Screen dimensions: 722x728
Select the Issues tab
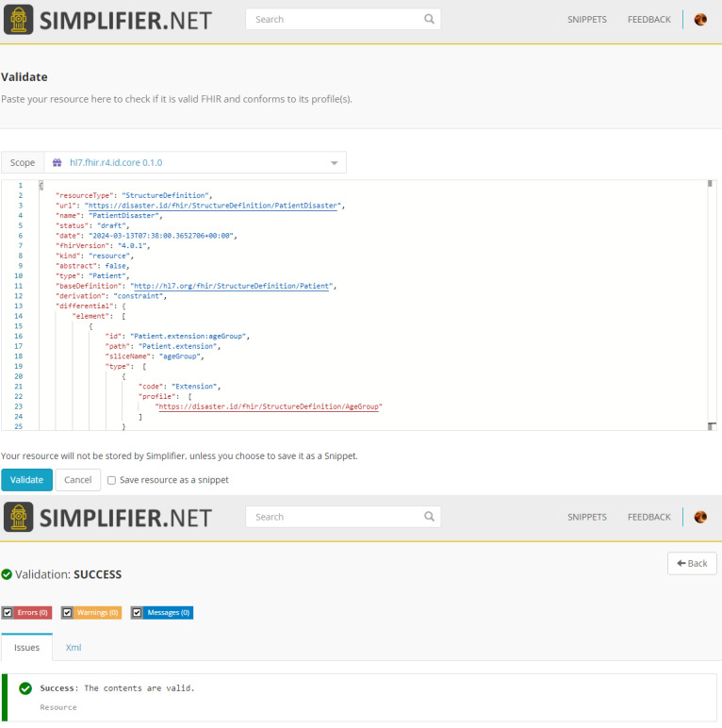click(26, 648)
